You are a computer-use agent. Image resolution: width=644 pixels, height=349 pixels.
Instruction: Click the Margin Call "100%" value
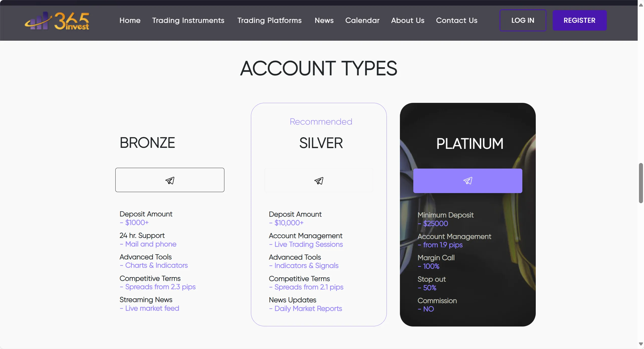tap(431, 266)
